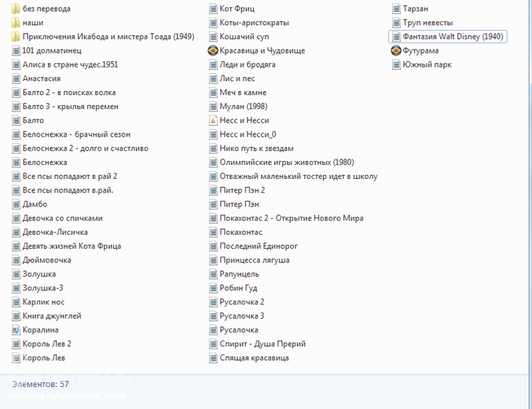532x409 pixels.
Task: Click the 'Элементов: 57' status bar text
Action: (40, 385)
